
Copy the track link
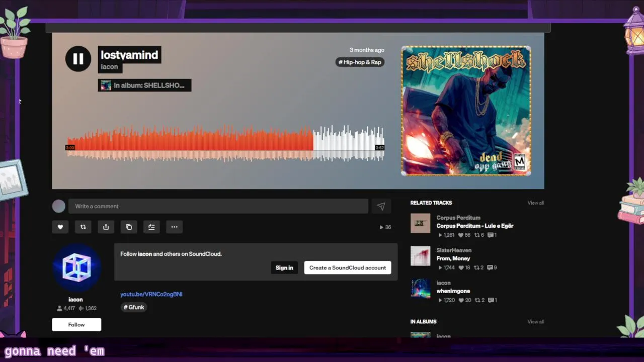coord(129,227)
